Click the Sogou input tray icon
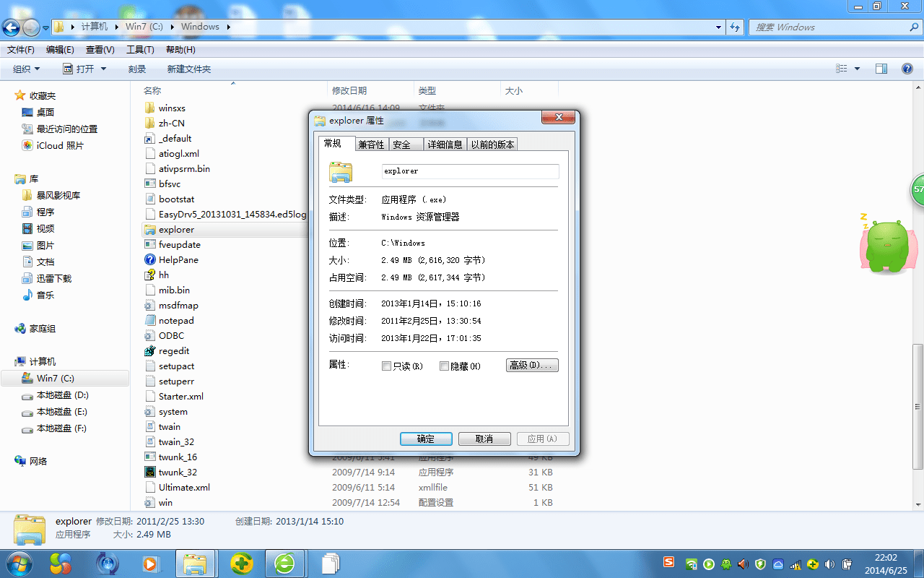This screenshot has width=924, height=578. pos(669,564)
